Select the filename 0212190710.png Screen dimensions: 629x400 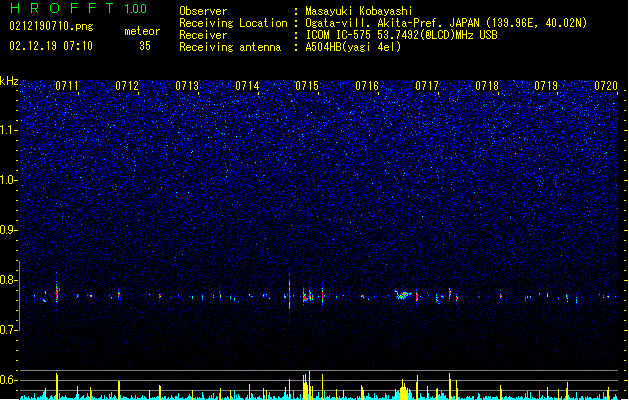[51, 26]
